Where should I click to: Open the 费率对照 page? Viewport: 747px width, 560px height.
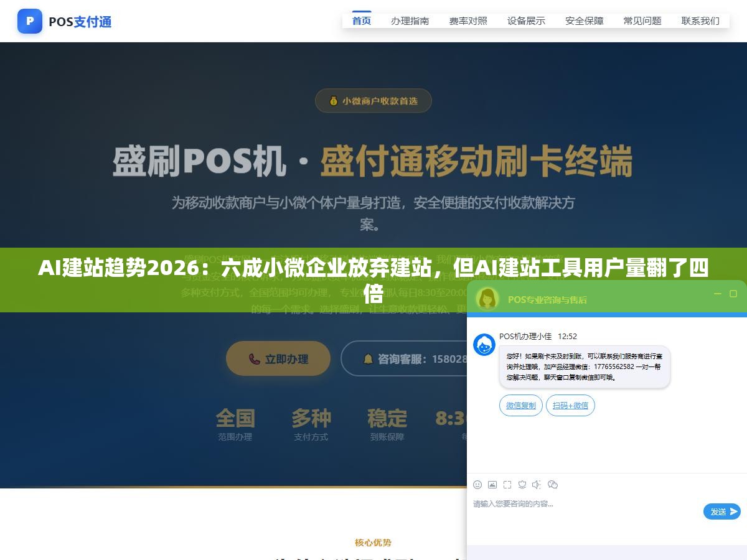[x=468, y=21]
